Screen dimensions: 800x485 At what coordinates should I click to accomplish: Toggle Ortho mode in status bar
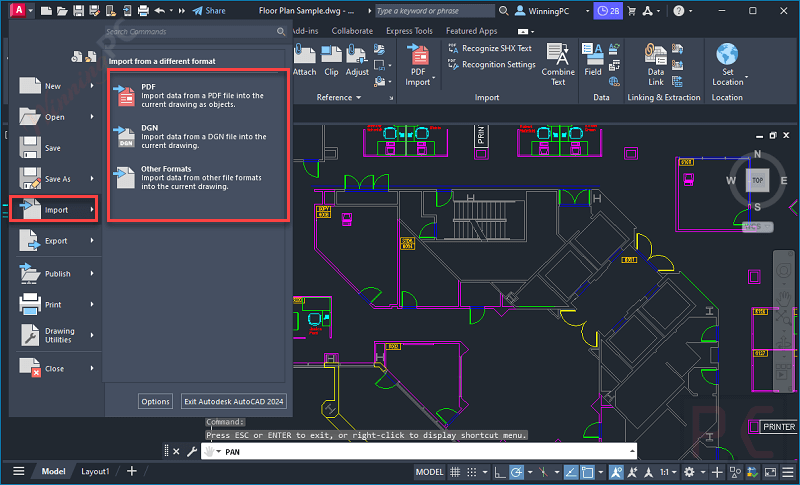(x=500, y=472)
